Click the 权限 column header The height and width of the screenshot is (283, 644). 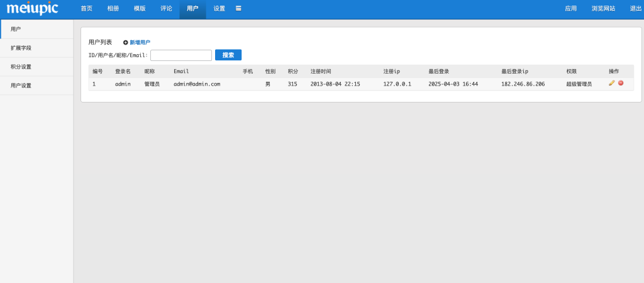coord(571,72)
